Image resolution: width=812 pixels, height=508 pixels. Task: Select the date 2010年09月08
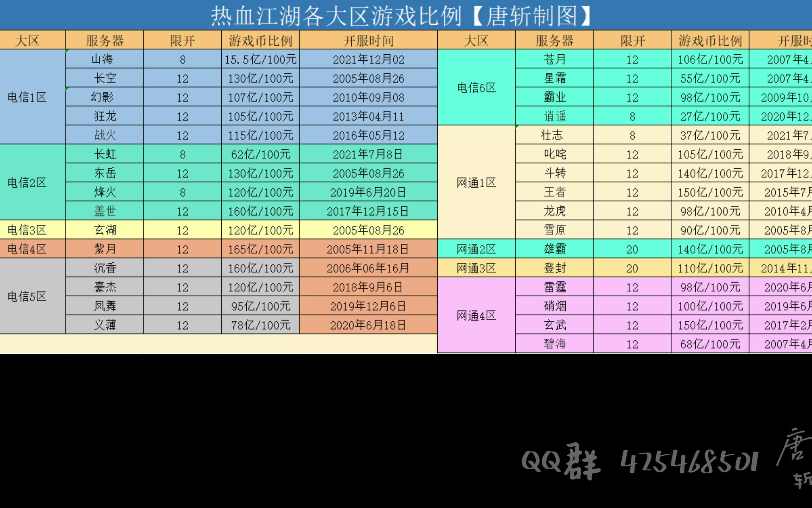[x=369, y=97]
